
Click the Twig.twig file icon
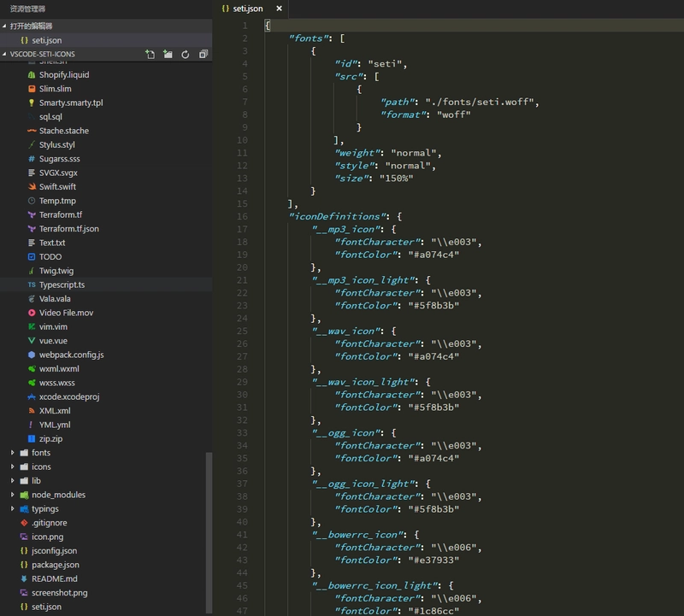(32, 271)
